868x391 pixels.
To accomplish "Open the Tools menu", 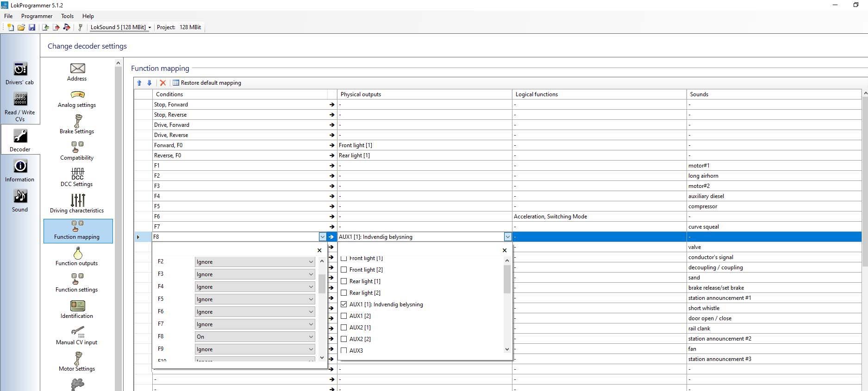I will click(68, 16).
